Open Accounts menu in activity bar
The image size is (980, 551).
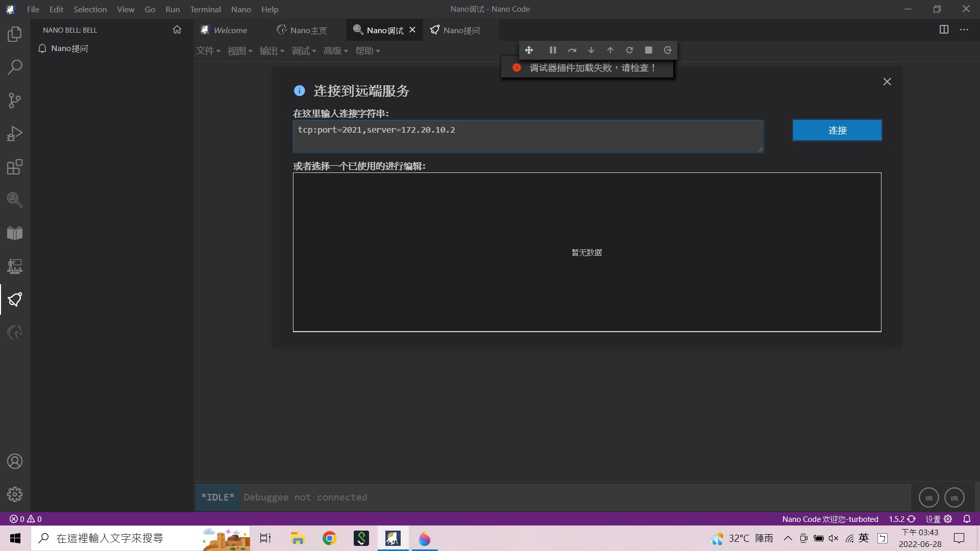15,461
